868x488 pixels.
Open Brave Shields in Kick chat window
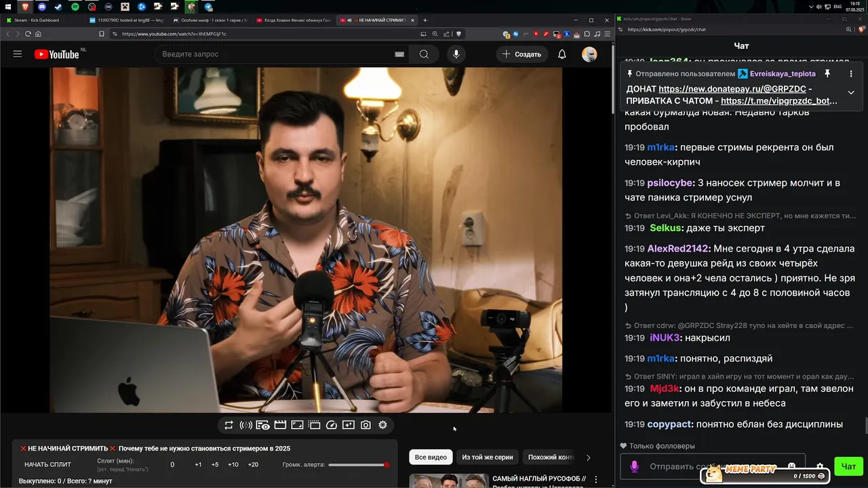[x=862, y=30]
